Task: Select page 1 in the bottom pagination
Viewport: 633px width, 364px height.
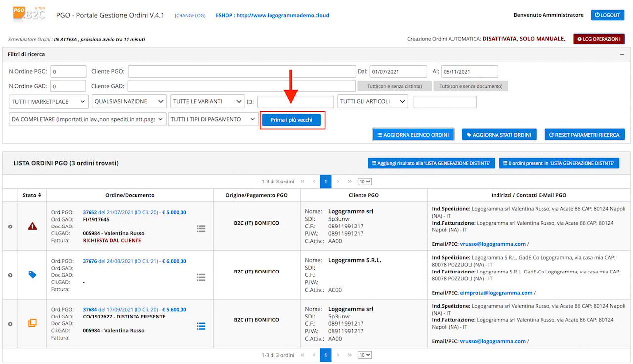Action: click(x=325, y=355)
